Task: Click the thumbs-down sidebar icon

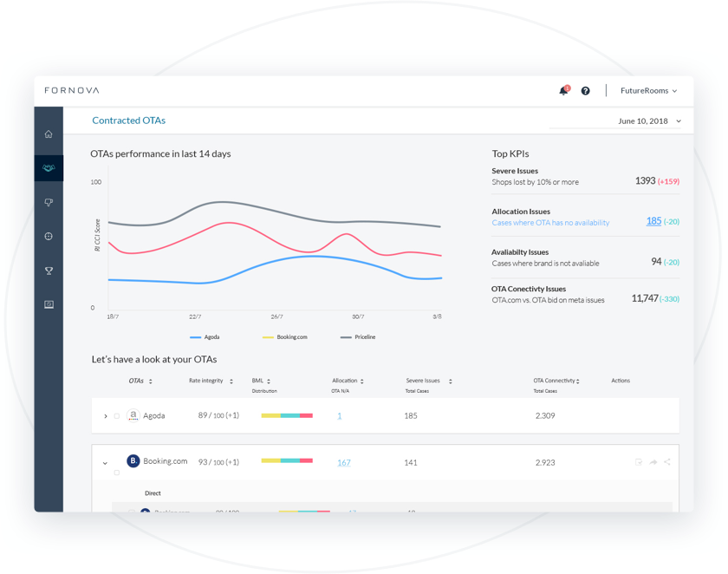Action: pyautogui.click(x=49, y=202)
